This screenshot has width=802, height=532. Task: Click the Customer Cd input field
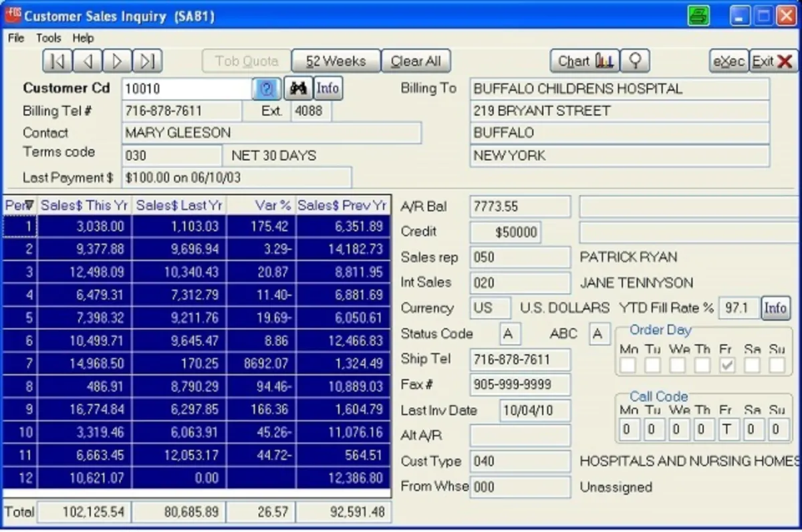[x=187, y=88]
